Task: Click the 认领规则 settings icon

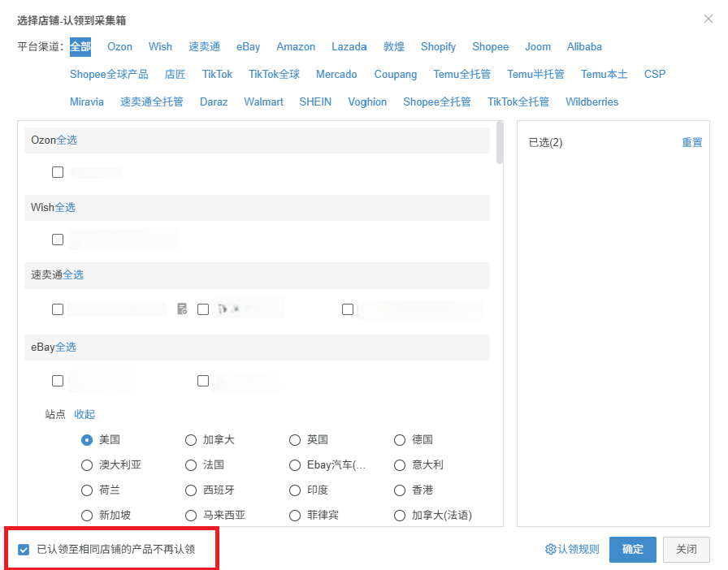Action: (x=572, y=550)
